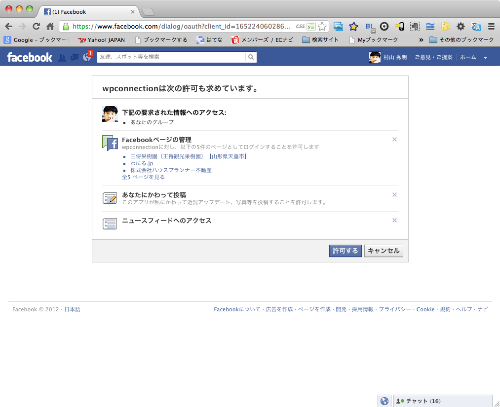Image resolution: width=500 pixels, height=407 pixels.
Task: Click the browser forward arrow
Action: (22, 26)
